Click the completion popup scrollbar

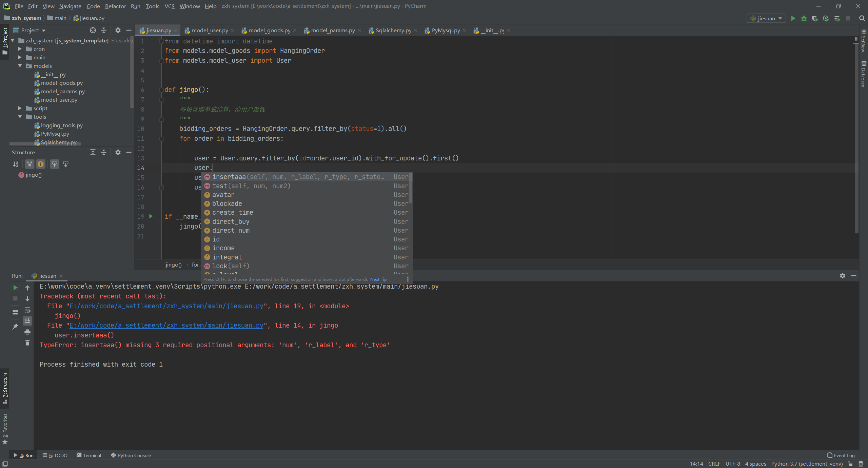click(x=411, y=188)
